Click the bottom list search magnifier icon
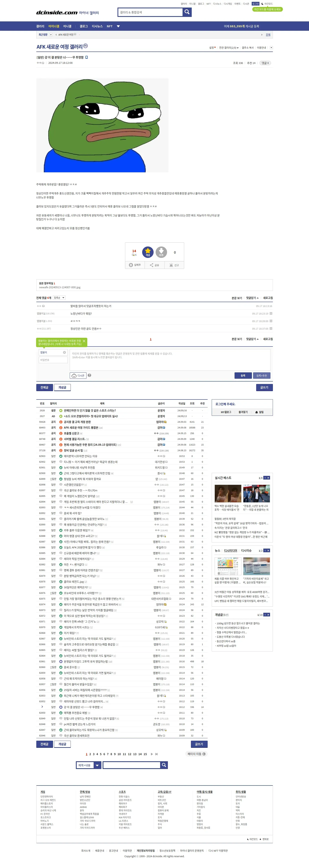This screenshot has height=868, width=309. click(x=164, y=765)
